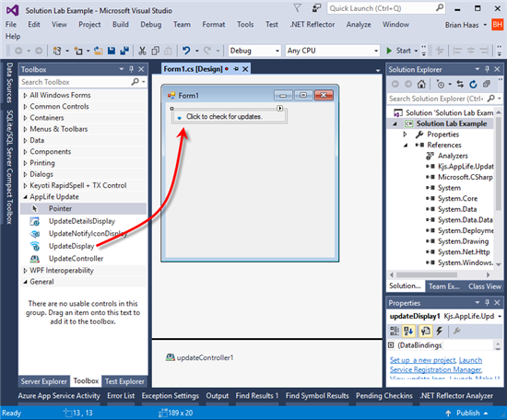Click Events lightning bolt icon
Screen dimensions: 507x420
tap(439, 331)
